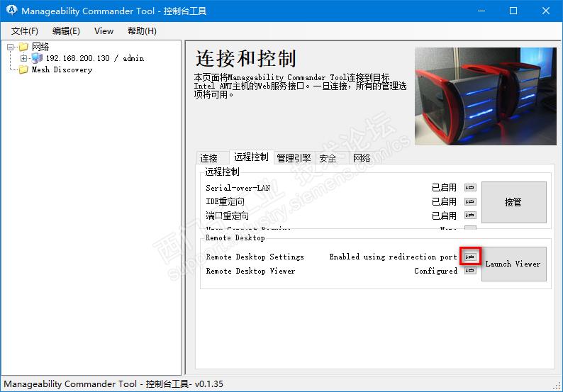Click 已启用 value beside 端口重定向
The image size is (563, 392).
(444, 215)
